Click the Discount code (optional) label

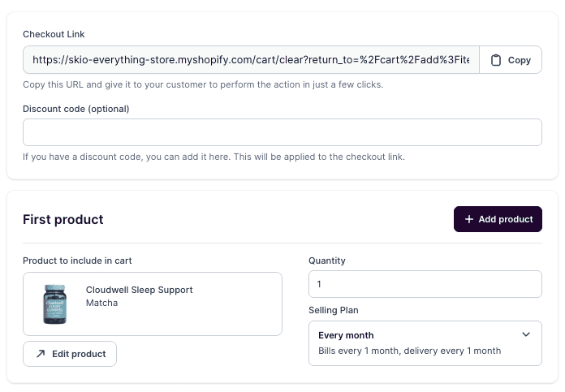point(76,108)
